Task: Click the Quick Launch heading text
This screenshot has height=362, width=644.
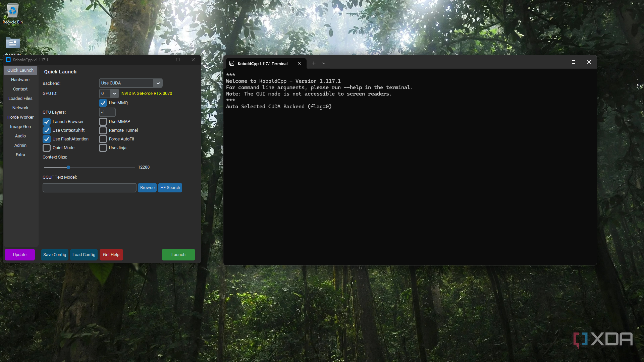Action: 60,72
